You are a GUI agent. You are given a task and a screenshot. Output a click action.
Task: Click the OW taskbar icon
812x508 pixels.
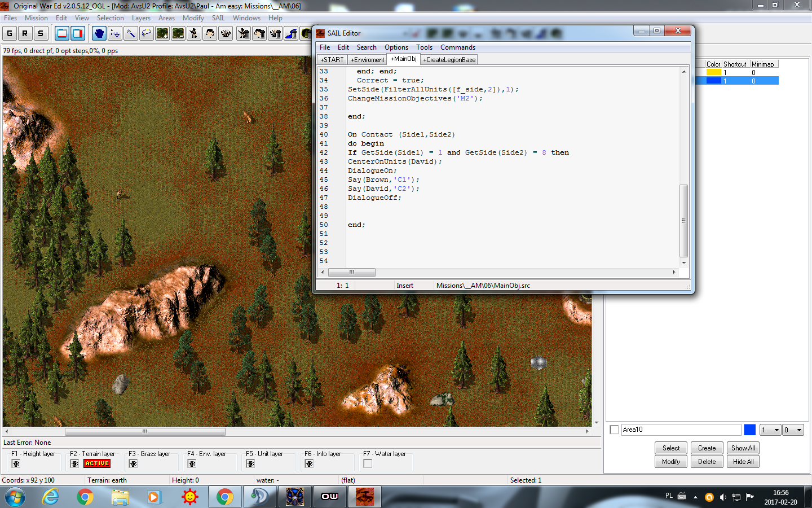coord(330,497)
